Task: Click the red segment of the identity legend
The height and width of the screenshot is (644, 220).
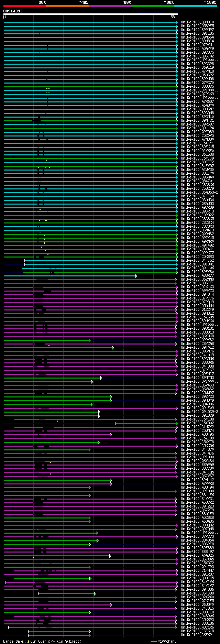Action: pos(25,6)
